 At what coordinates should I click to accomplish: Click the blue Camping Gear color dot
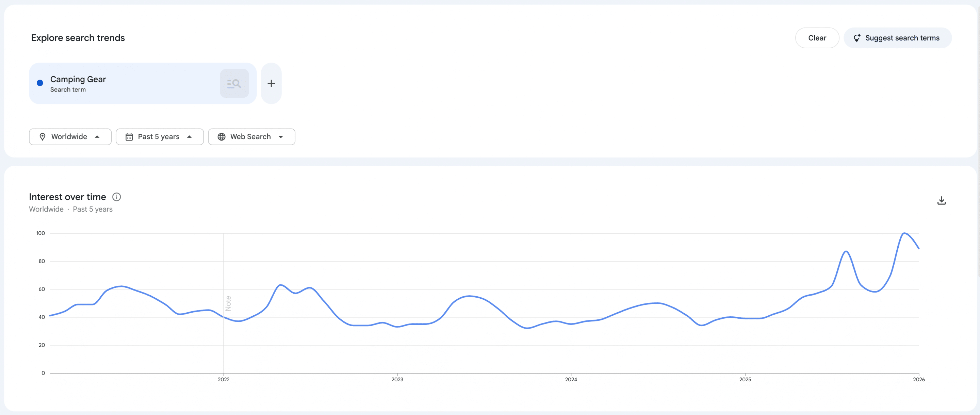coord(40,83)
